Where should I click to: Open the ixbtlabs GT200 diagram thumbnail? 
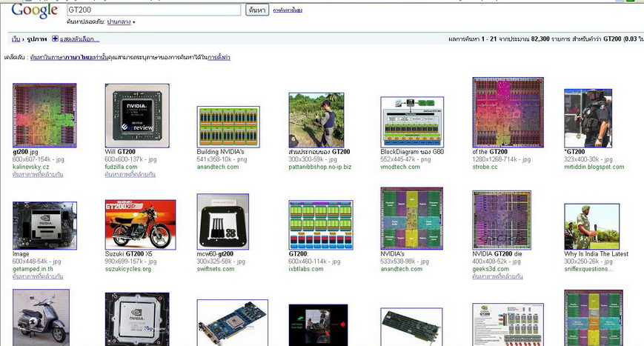pyautogui.click(x=321, y=225)
